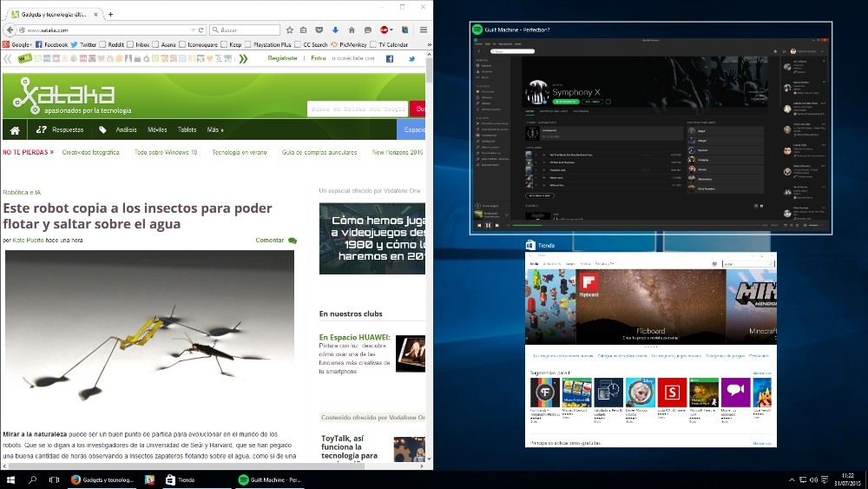Switch to Spotify Guilt Machine taskbar button

point(270,480)
